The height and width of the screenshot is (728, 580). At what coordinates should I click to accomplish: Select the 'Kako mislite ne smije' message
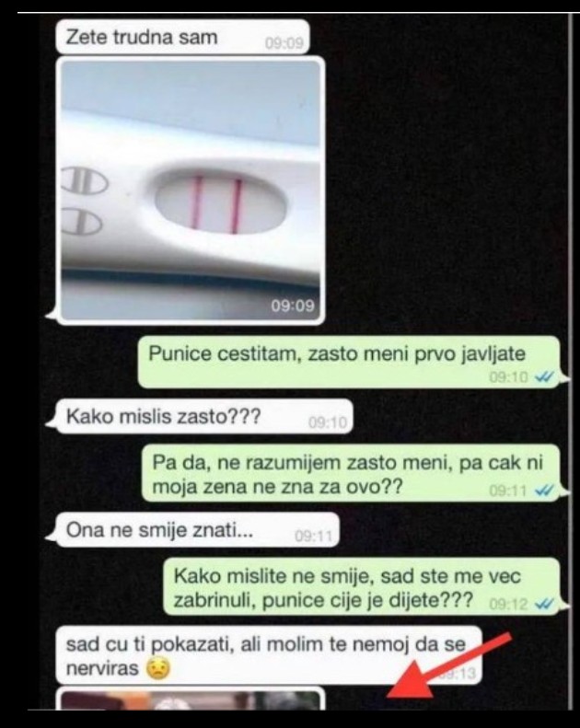coord(362,586)
